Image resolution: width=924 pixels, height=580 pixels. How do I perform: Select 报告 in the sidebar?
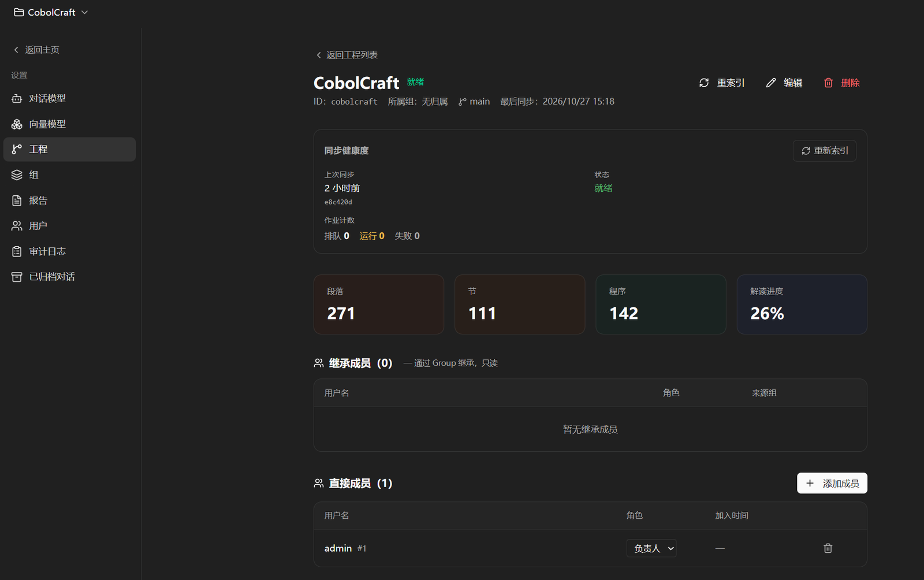tap(69, 200)
